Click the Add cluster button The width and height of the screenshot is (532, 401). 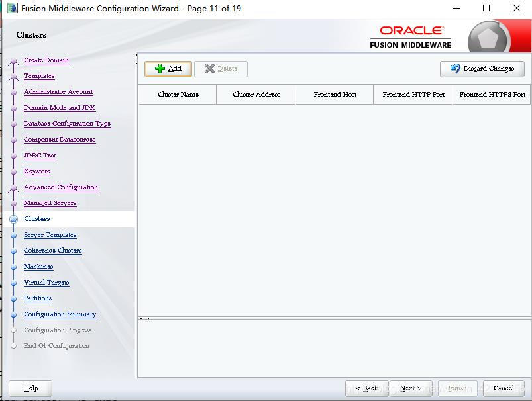pos(168,69)
